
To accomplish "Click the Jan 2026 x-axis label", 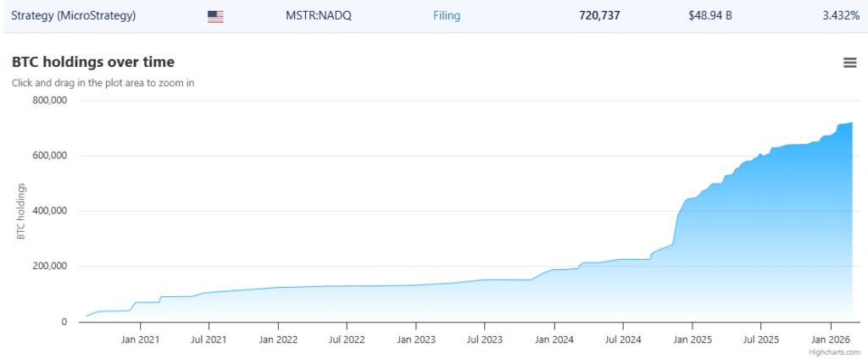I will pyautogui.click(x=830, y=339).
